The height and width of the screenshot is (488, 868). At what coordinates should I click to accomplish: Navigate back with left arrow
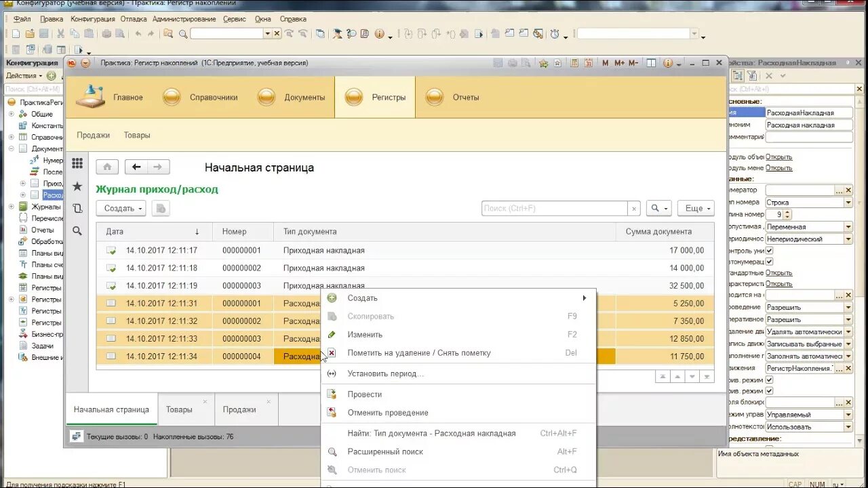[x=136, y=167]
